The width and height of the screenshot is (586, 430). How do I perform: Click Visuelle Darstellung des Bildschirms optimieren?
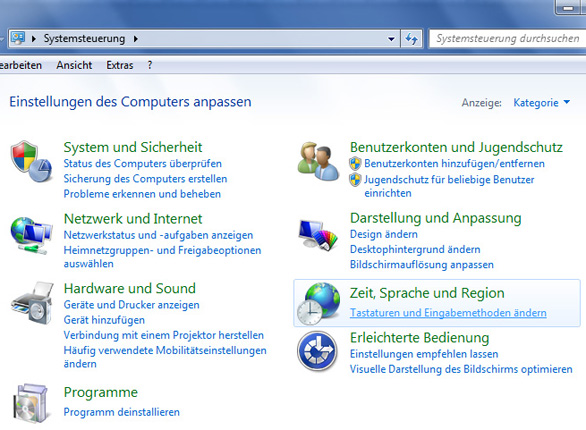pos(461,369)
